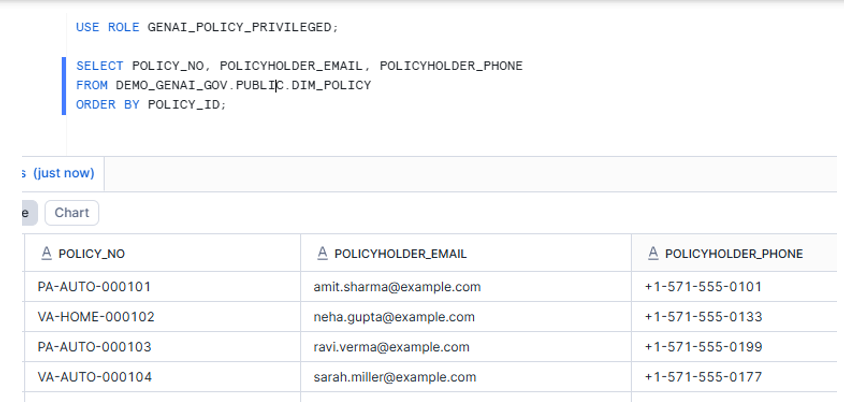This screenshot has height=403, width=844.
Task: Switch to the Chart view
Action: click(72, 213)
